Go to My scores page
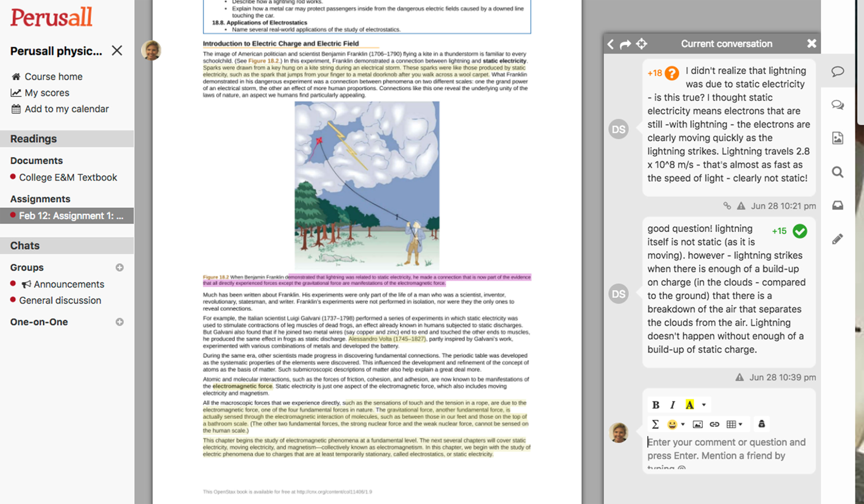 pos(46,93)
